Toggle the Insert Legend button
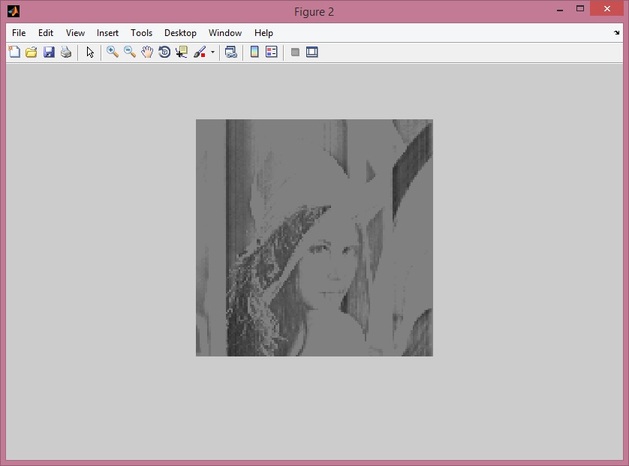Screen dimensions: 629x466 point(271,52)
